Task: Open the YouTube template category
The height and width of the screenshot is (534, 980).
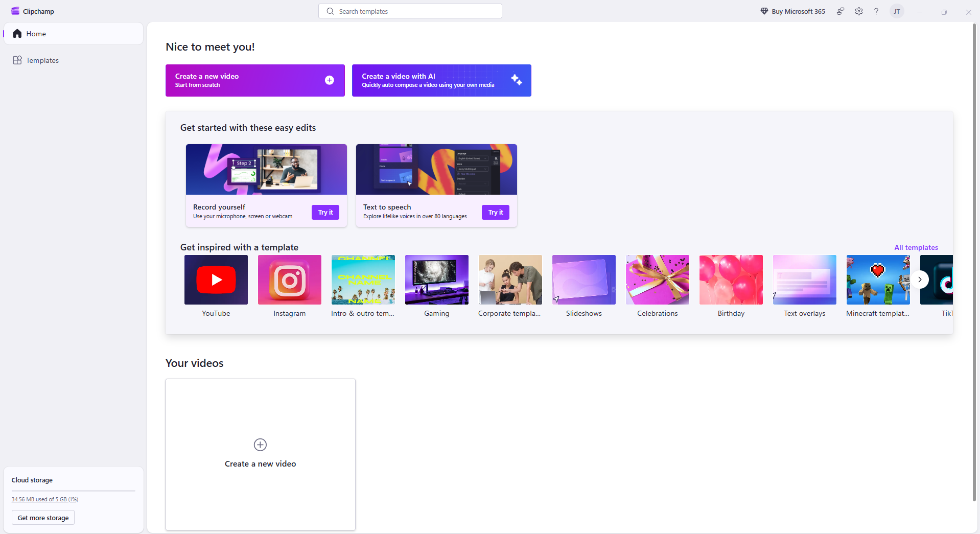Action: (216, 280)
